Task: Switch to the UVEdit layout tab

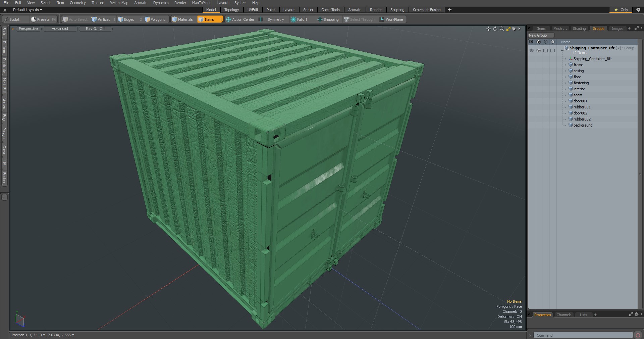Action: (x=253, y=10)
